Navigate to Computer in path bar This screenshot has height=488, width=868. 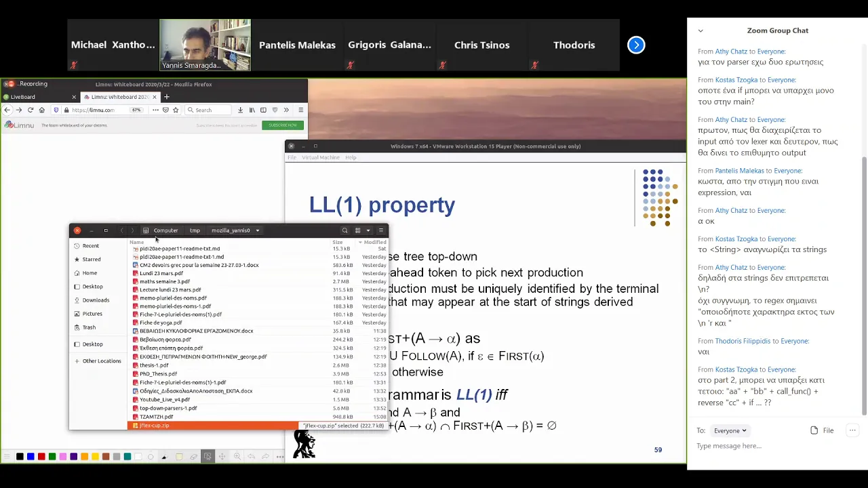click(161, 230)
